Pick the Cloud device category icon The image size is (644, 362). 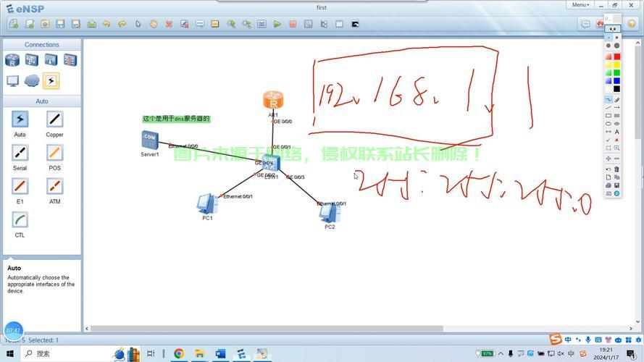(32, 80)
